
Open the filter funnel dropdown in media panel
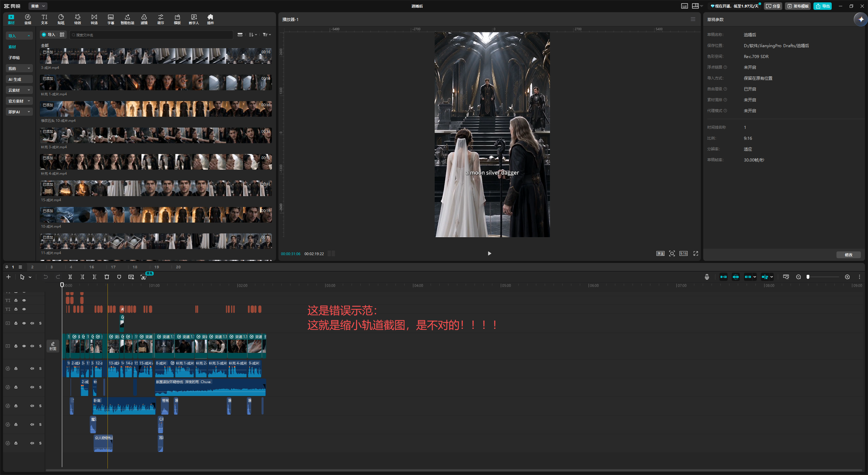(267, 35)
